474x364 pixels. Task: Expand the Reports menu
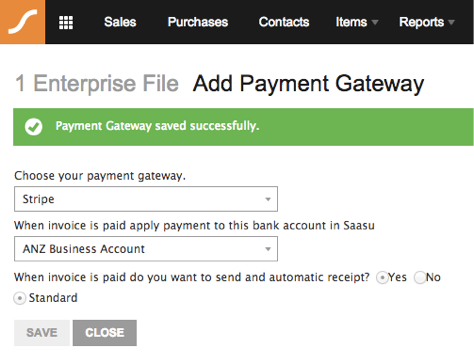427,22
